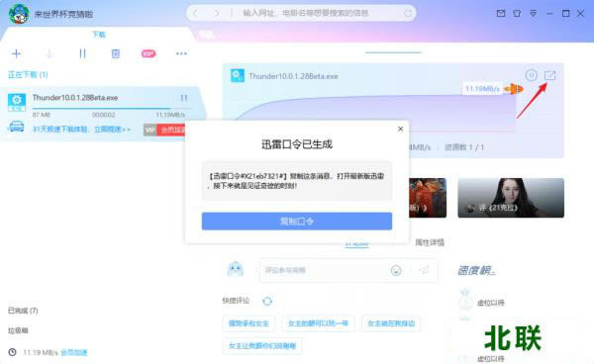594x364 pixels.
Task: Switch to the 下载 tab
Action: [99, 35]
